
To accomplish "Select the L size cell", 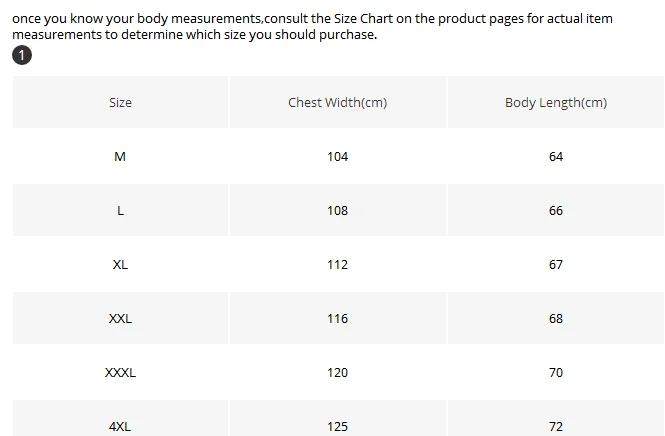I will tap(120, 210).
